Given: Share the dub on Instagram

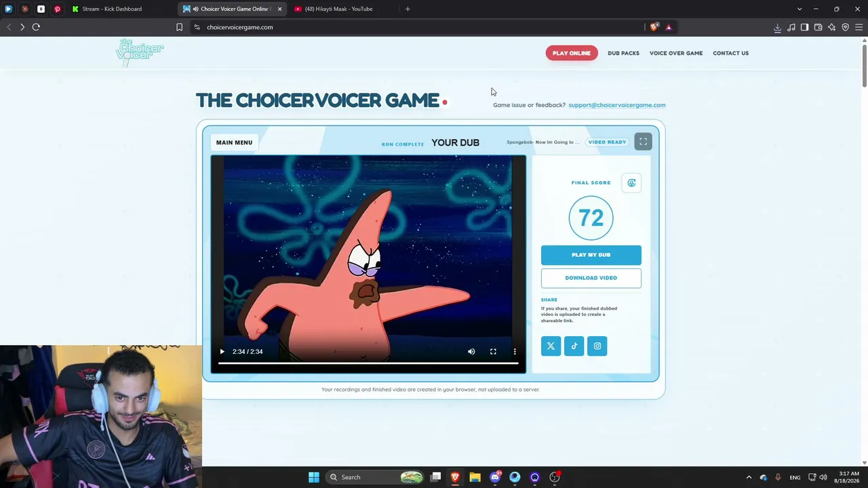Looking at the screenshot, I should pyautogui.click(x=597, y=346).
